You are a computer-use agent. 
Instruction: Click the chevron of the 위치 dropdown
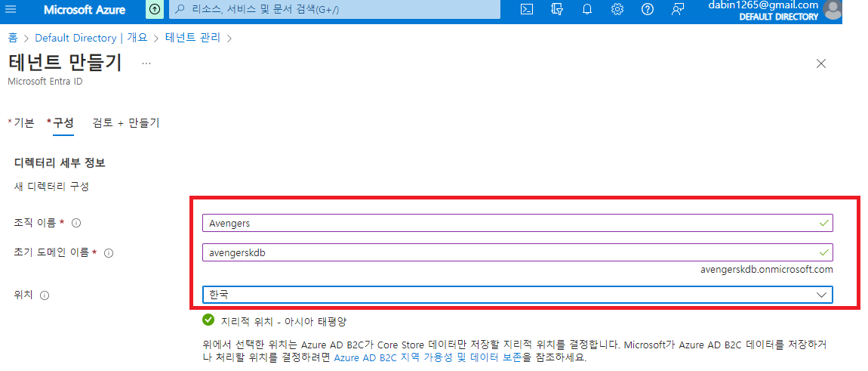[821, 295]
